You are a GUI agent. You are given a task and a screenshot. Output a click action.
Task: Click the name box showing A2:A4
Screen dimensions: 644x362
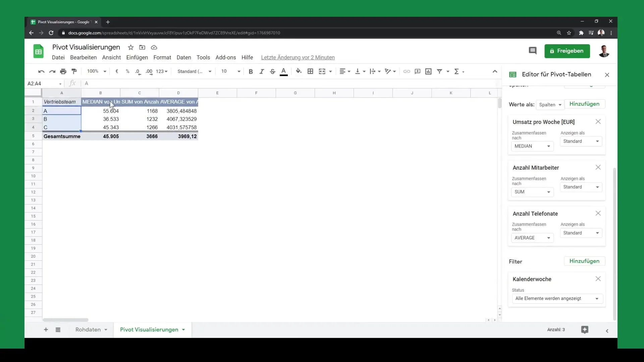[44, 83]
